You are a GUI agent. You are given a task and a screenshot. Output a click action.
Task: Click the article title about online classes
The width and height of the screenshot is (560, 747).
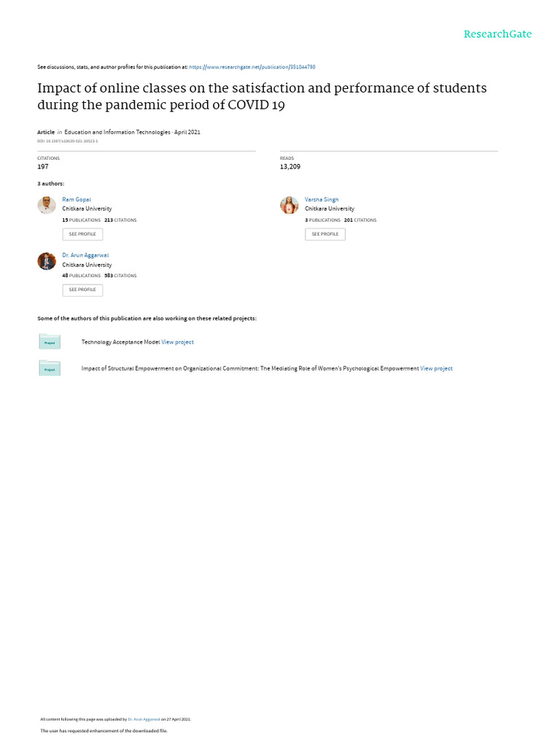tap(262, 96)
